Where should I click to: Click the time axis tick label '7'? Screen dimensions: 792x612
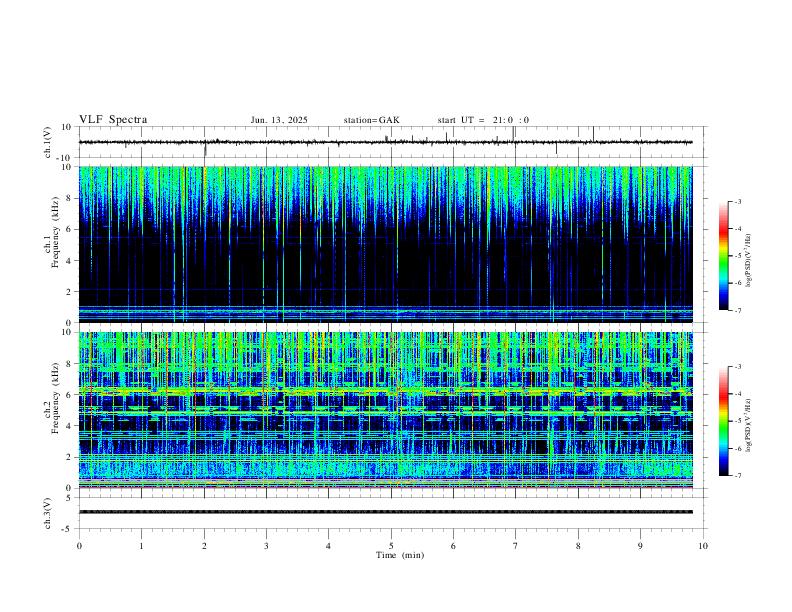516,546
